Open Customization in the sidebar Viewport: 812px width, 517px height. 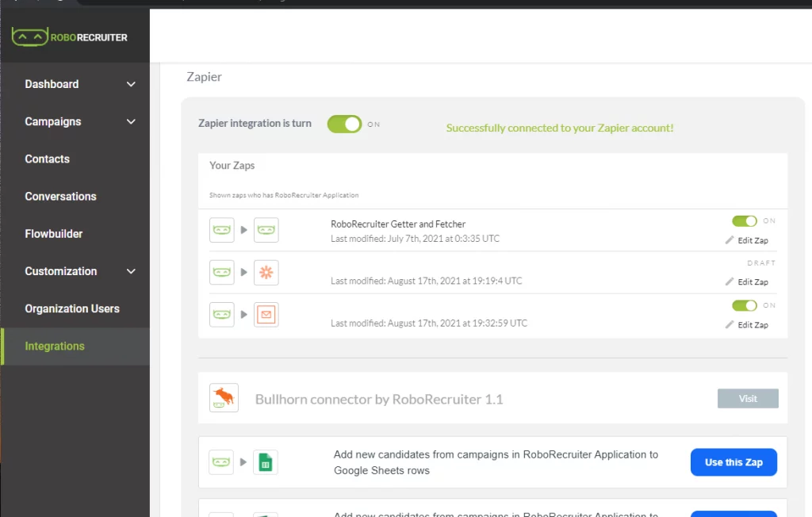point(61,271)
